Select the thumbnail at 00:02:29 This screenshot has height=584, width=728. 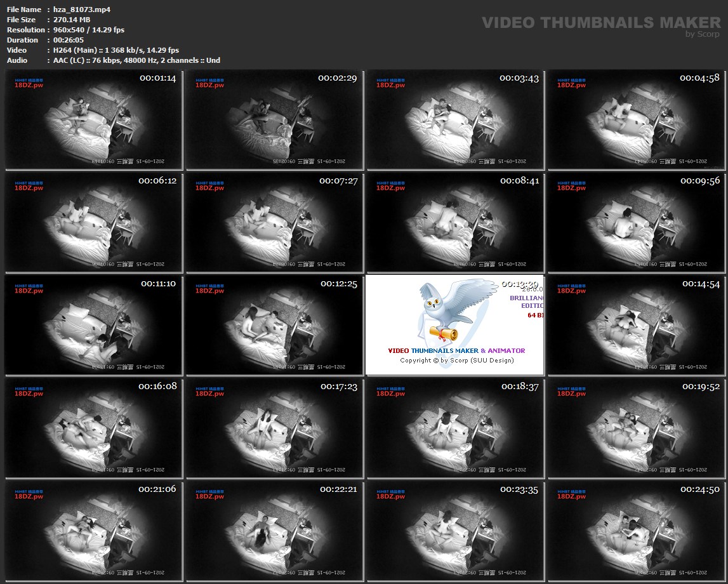274,120
